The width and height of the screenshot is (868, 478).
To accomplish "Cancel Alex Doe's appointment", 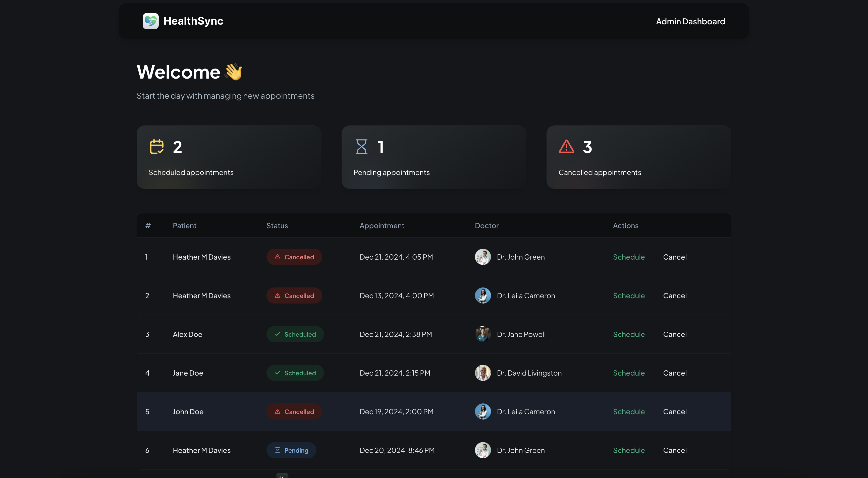I will pos(675,334).
